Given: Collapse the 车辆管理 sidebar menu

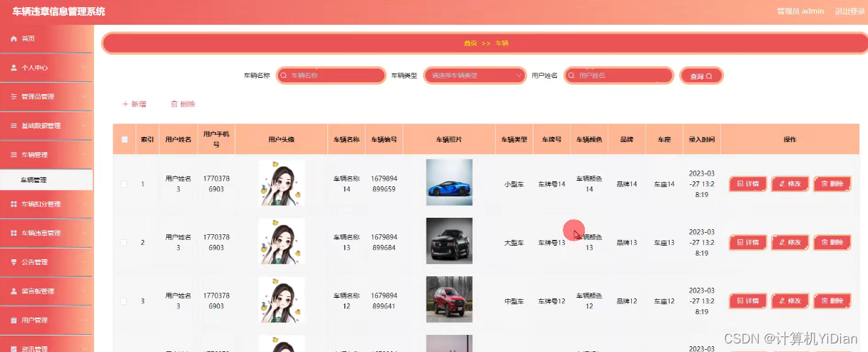Looking at the screenshot, I should pos(46,155).
